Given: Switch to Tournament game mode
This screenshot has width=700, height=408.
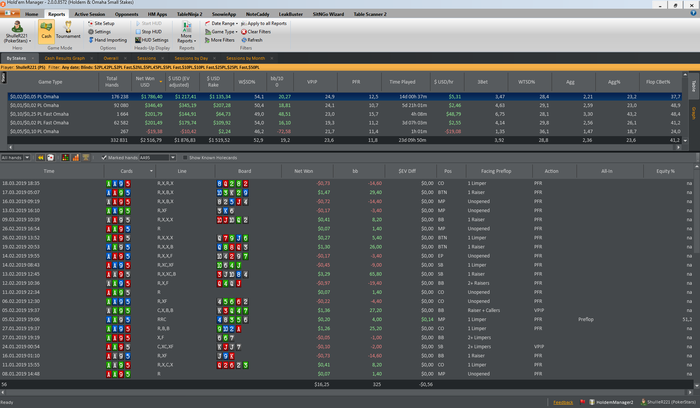Looking at the screenshot, I should point(68,30).
